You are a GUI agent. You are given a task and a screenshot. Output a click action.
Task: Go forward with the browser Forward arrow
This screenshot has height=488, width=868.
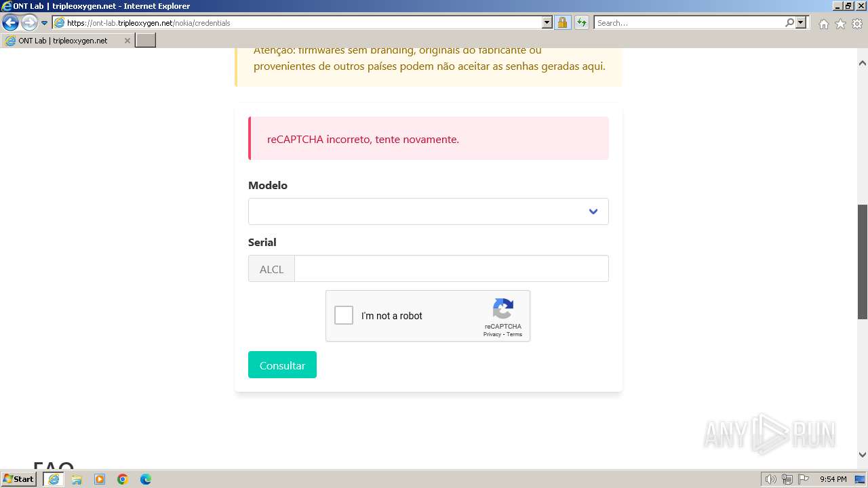point(29,22)
